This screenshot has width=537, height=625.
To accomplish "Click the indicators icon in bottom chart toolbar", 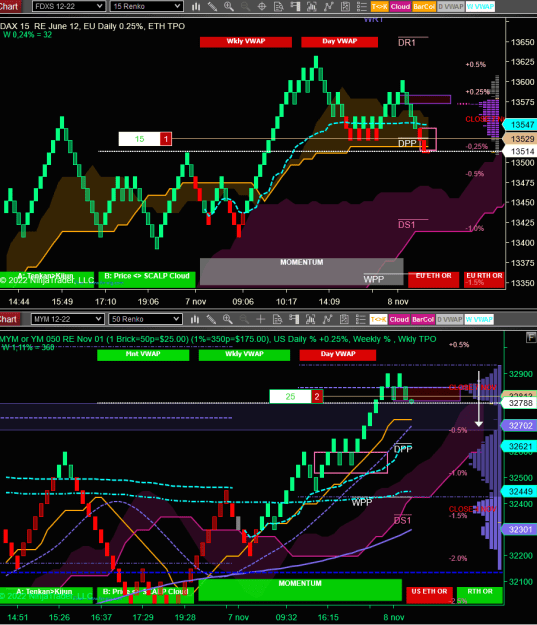I will tap(311, 319).
